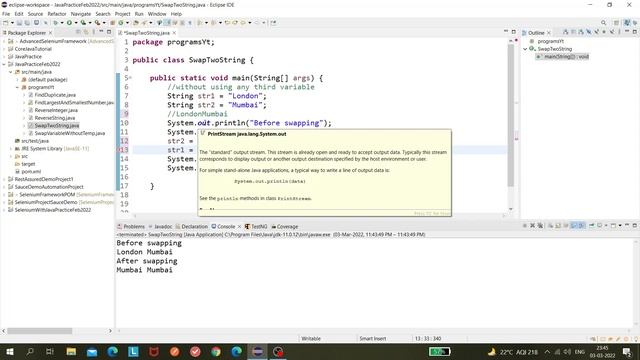The height and width of the screenshot is (360, 640).
Task: Click the Eclipse icon in taskbar
Action: pyautogui.click(x=258, y=351)
